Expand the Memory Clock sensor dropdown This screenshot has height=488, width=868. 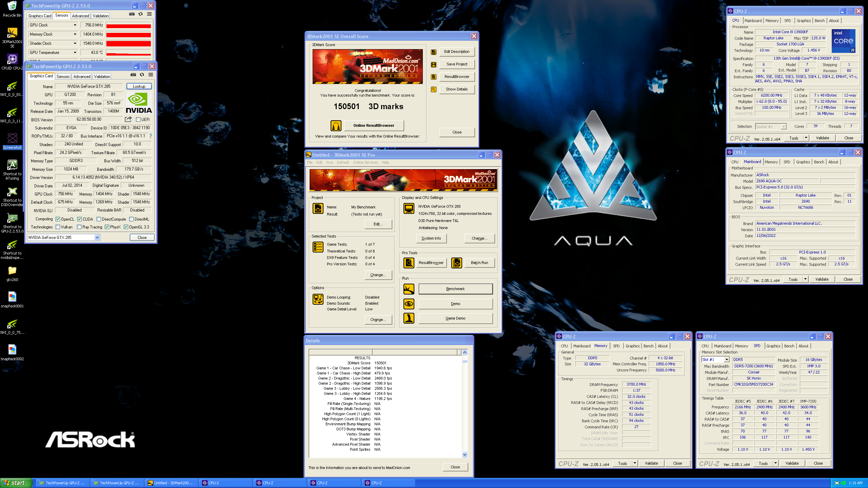(x=75, y=34)
